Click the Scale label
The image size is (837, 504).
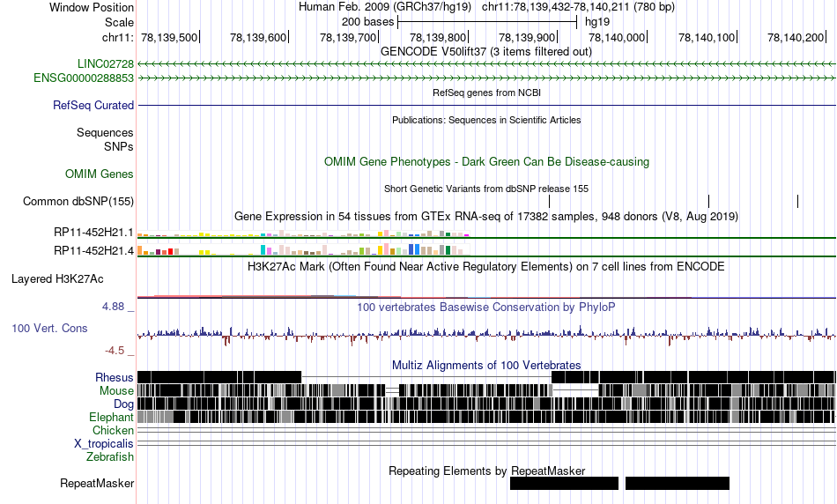119,22
